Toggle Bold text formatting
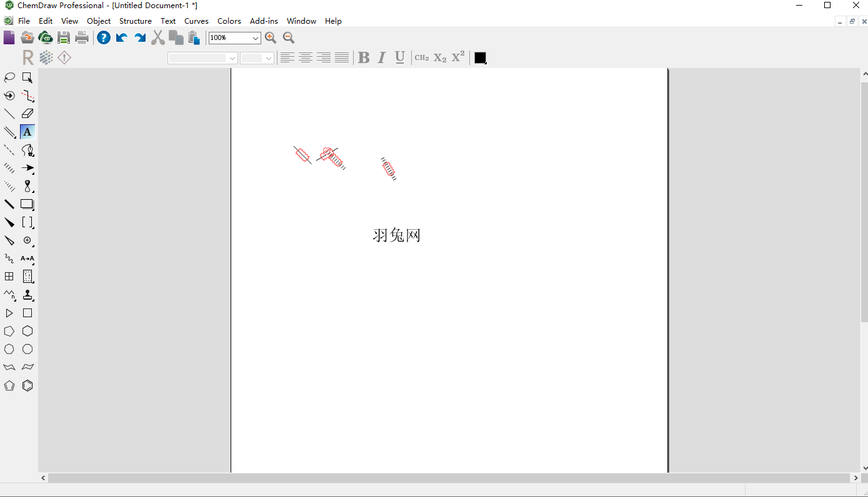 tap(364, 58)
